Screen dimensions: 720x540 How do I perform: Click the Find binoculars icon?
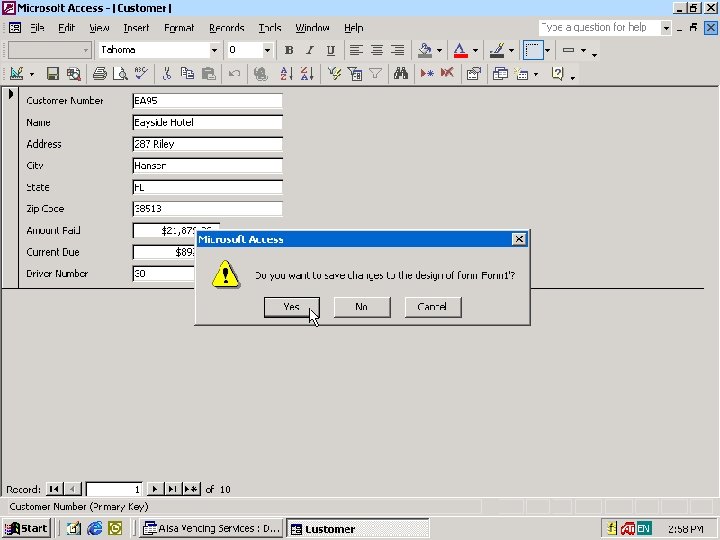pos(401,73)
